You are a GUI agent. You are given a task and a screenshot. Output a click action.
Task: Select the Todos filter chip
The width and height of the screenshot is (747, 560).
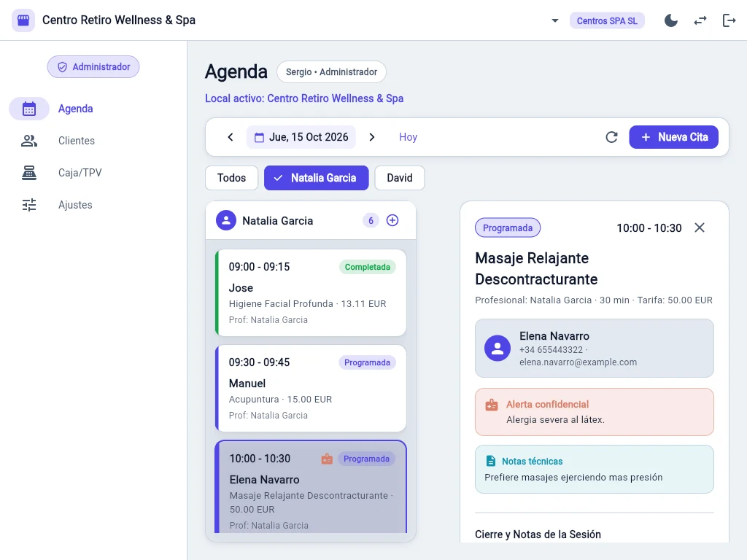[x=231, y=178]
